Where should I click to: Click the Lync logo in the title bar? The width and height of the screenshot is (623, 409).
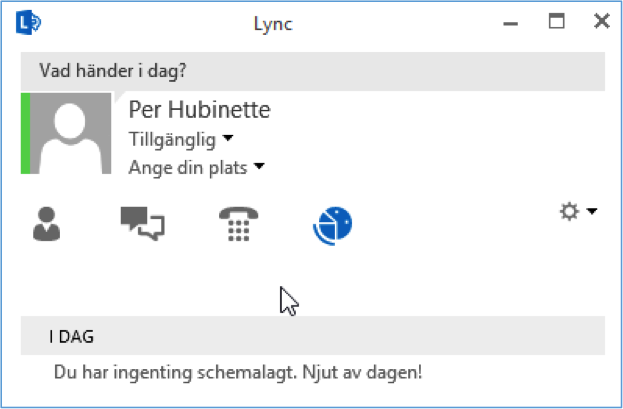click(28, 23)
